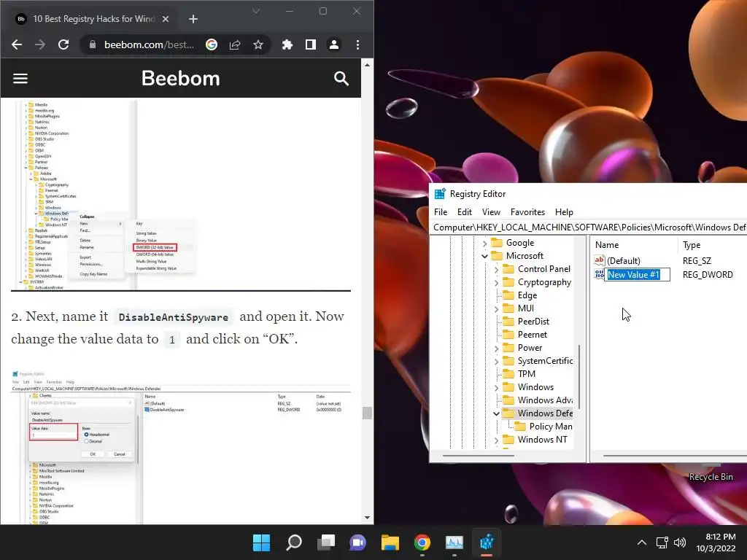Click the DWORD value icon
The height and width of the screenshot is (560, 747).
click(x=600, y=274)
